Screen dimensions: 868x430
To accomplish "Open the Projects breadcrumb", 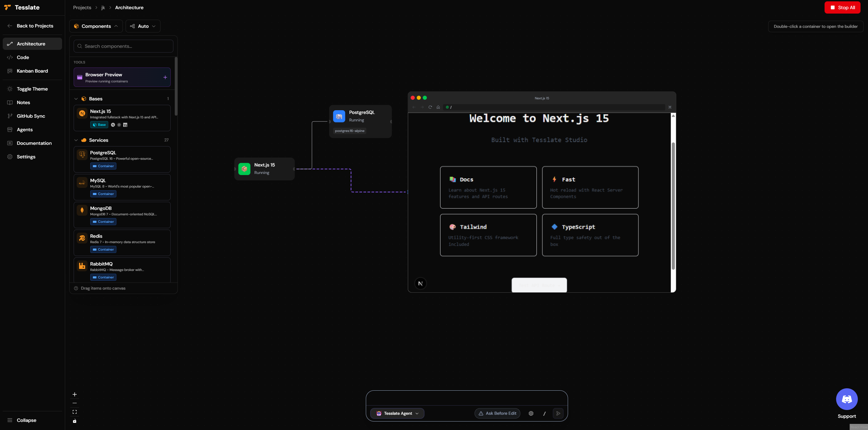I will (x=82, y=7).
